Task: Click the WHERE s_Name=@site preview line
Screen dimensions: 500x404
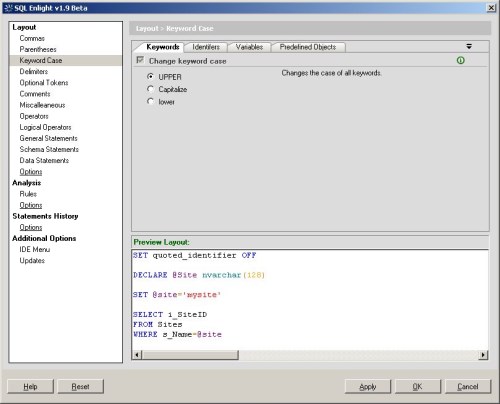Action: point(177,334)
